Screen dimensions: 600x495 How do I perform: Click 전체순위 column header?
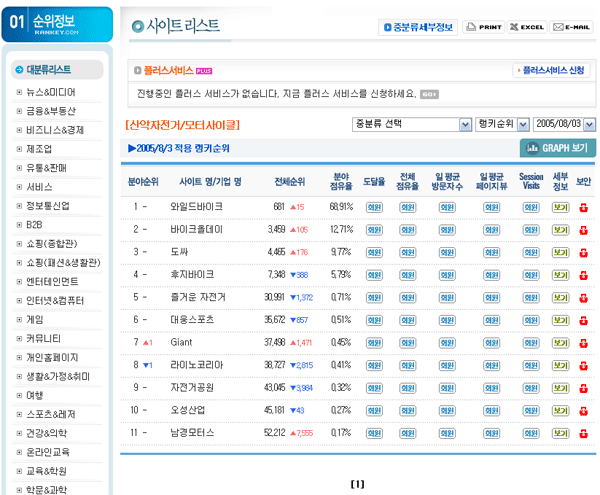[x=290, y=182]
